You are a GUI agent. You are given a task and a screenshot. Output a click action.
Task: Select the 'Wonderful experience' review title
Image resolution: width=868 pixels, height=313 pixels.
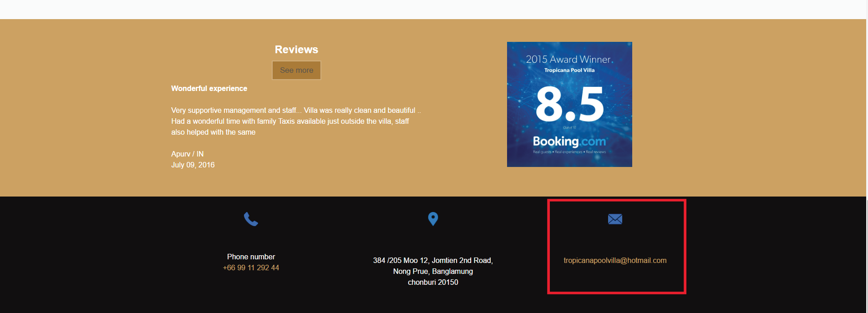tap(209, 88)
